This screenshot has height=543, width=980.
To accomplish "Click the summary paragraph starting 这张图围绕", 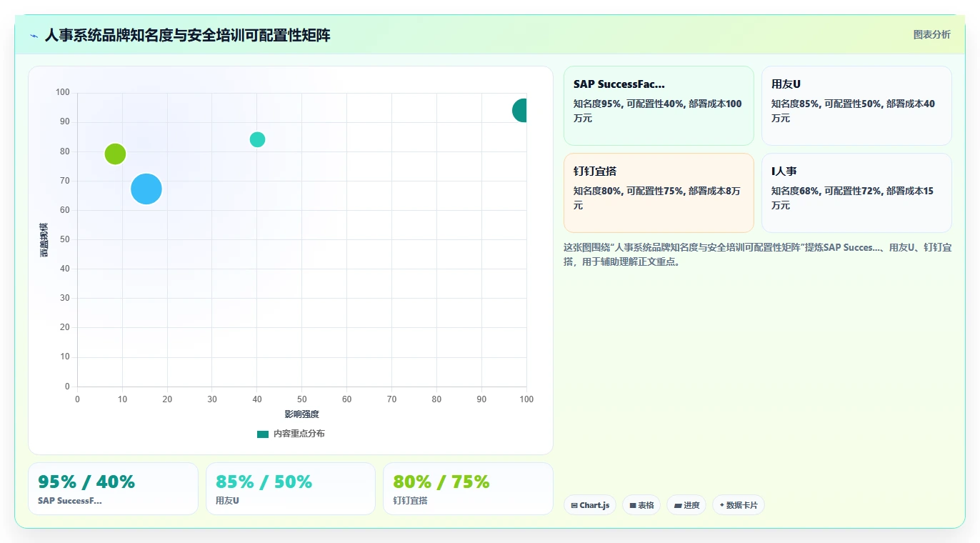I will (x=757, y=254).
